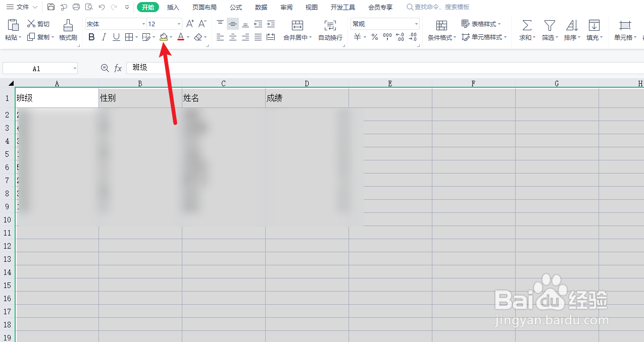This screenshot has width=644, height=342.
Task: Align text to top of cell
Action: tap(220, 24)
